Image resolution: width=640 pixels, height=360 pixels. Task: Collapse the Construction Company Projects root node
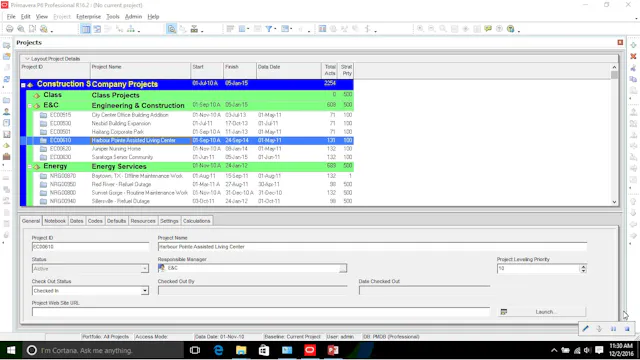coord(23,85)
